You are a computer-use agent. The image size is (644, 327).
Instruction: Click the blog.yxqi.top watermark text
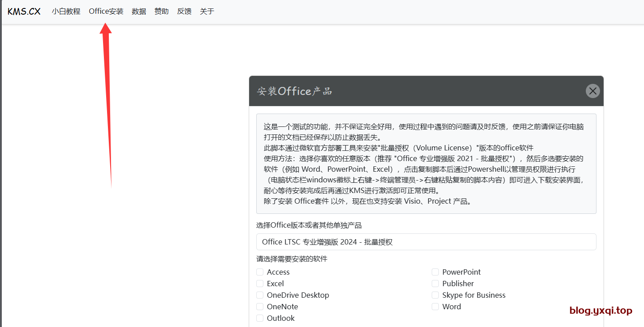coord(600,311)
